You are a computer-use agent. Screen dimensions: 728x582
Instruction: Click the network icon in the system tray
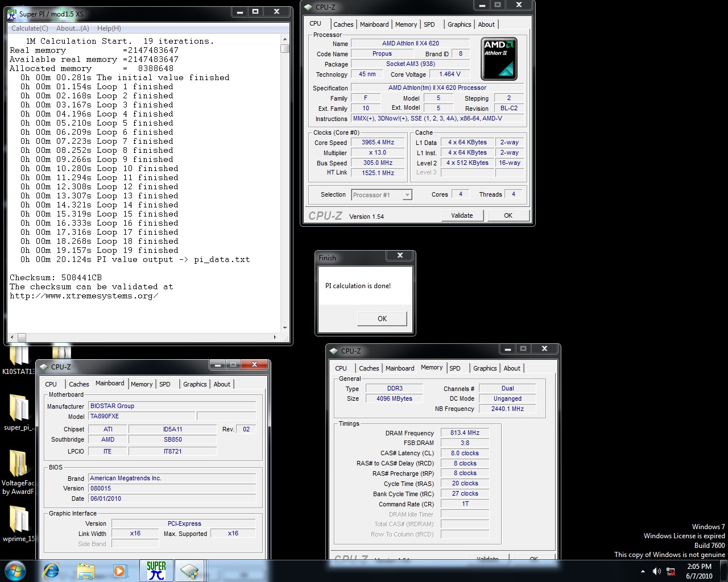[671, 571]
